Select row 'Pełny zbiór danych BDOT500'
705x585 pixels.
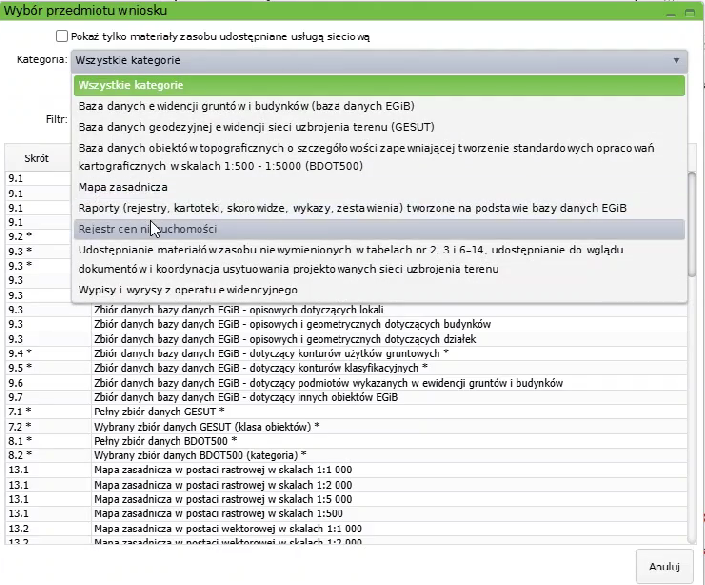(165, 440)
